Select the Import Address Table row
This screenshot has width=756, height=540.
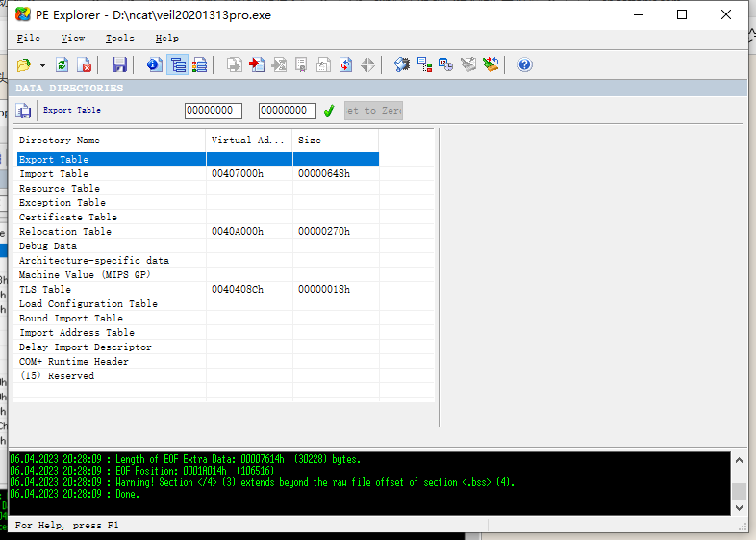(198, 332)
